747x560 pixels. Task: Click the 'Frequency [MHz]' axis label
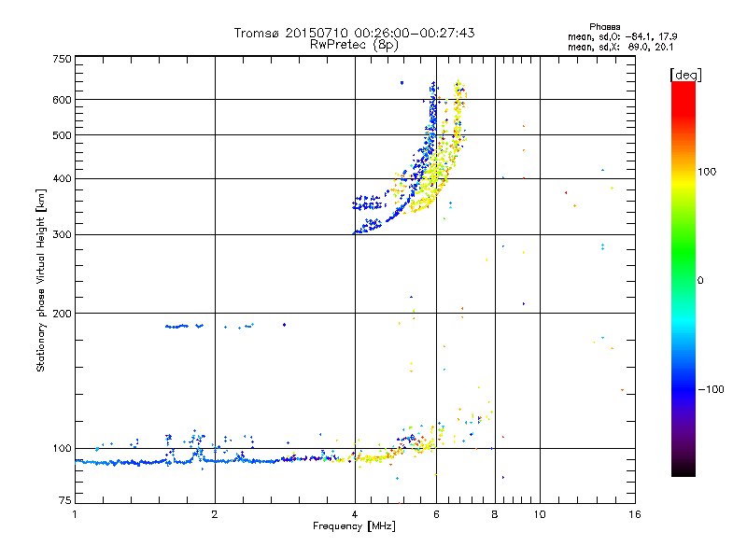(354, 526)
